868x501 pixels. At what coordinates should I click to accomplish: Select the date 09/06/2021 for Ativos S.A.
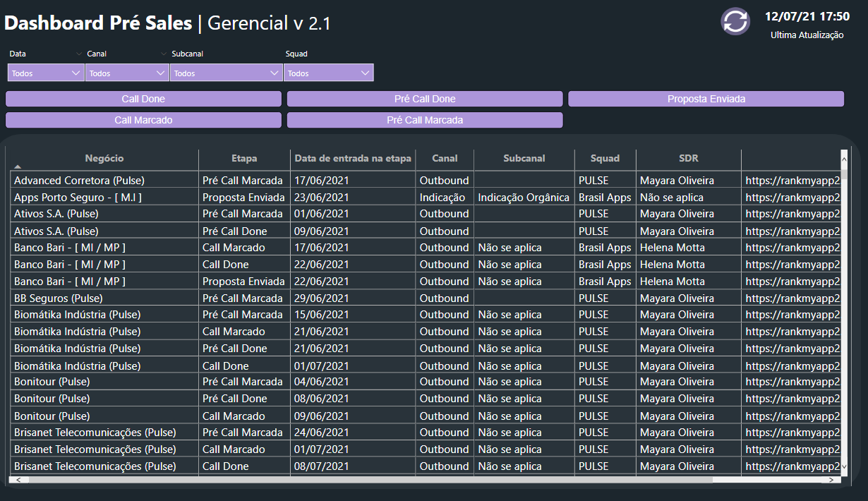pos(321,231)
